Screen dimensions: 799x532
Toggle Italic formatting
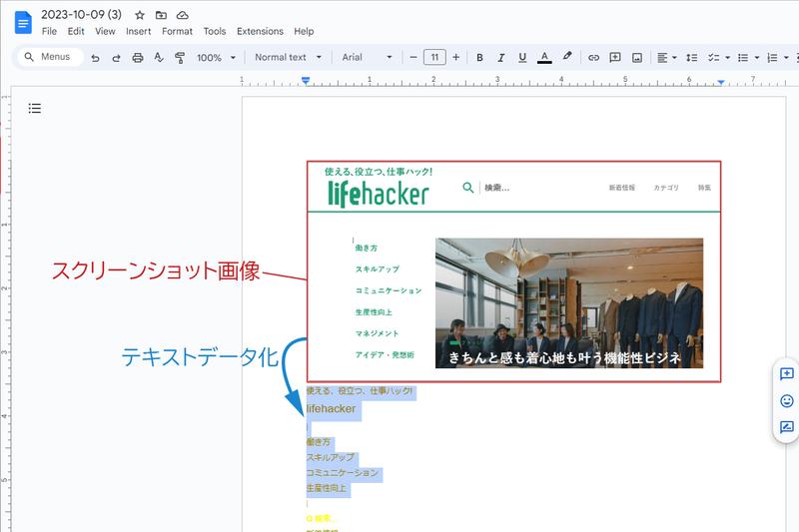501,58
